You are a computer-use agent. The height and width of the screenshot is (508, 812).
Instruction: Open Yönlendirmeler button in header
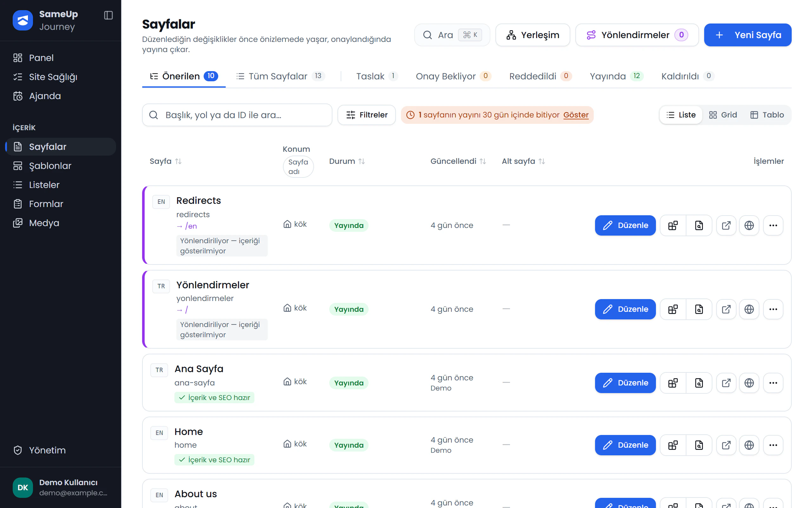[x=637, y=35]
